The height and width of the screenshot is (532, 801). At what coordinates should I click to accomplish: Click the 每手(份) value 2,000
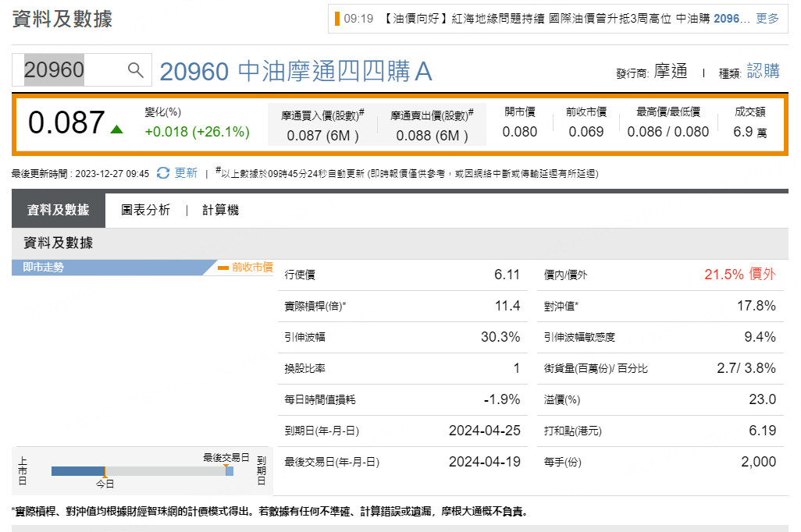758,462
